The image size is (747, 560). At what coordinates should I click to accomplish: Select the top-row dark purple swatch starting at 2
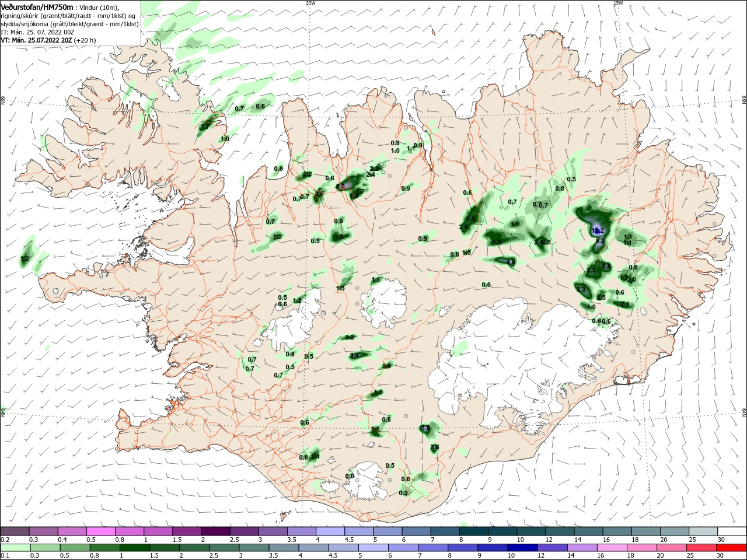[215, 531]
